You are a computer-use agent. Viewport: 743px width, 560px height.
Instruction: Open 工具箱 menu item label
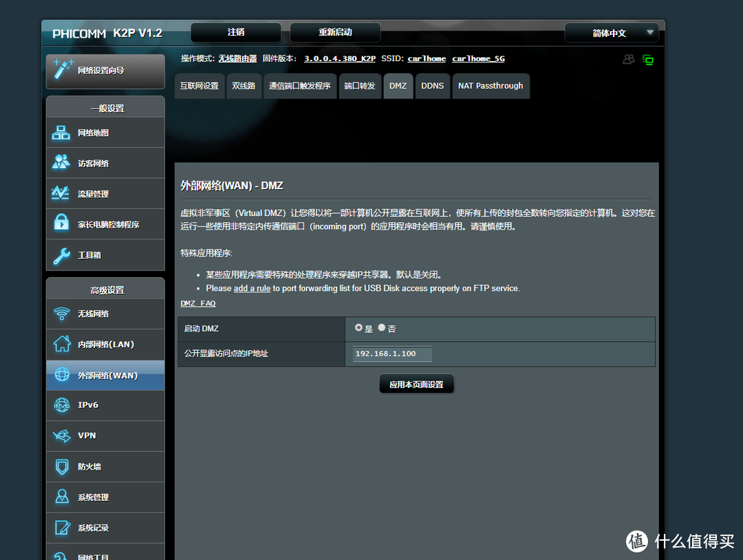tap(89, 255)
